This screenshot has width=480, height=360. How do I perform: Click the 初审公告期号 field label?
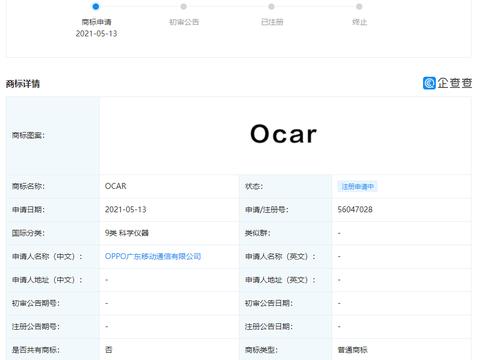pos(36,303)
